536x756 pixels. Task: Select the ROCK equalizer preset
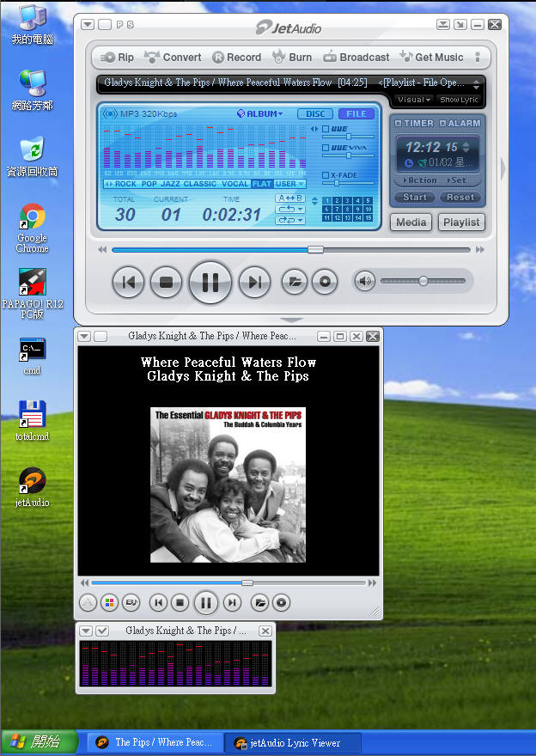coord(125,184)
